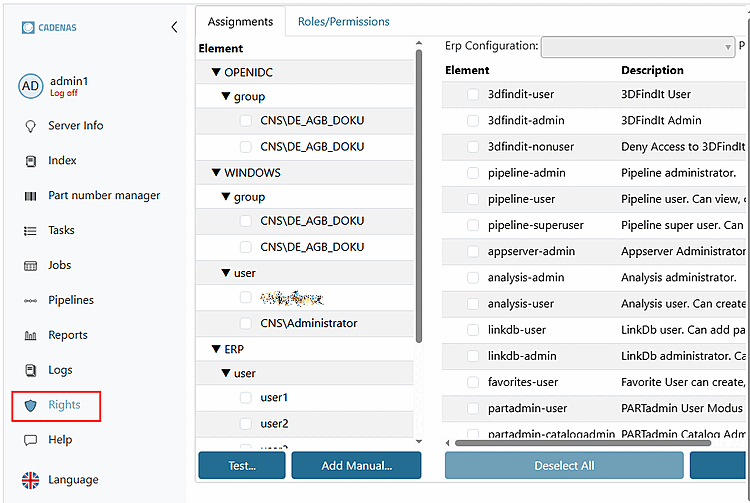The height and width of the screenshot is (503, 750).
Task: Open Language via UK flag icon
Action: pos(30,480)
